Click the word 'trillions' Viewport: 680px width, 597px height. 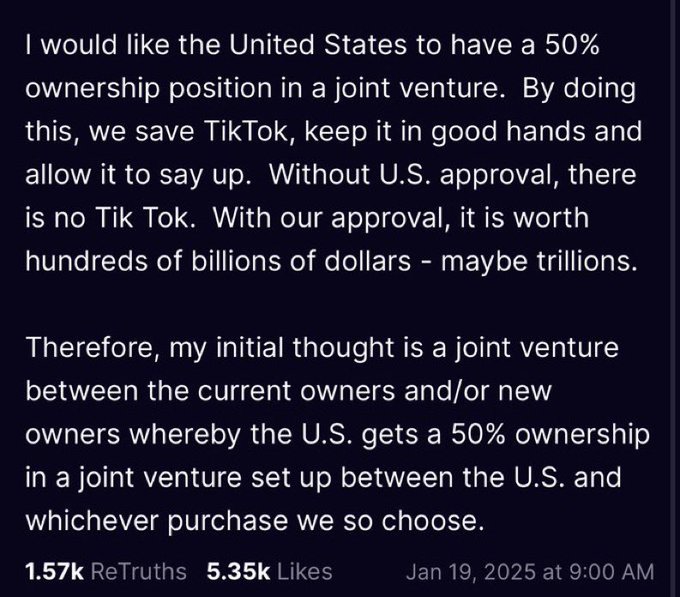583,261
